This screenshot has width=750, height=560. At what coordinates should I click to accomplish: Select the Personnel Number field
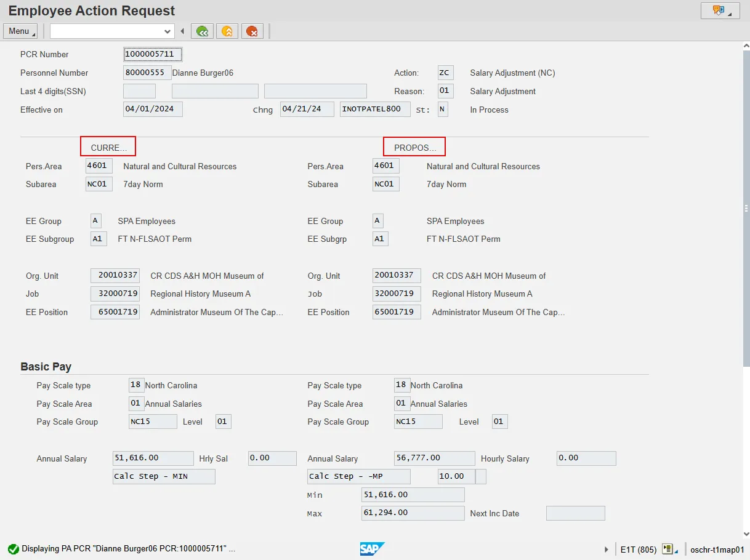147,73
